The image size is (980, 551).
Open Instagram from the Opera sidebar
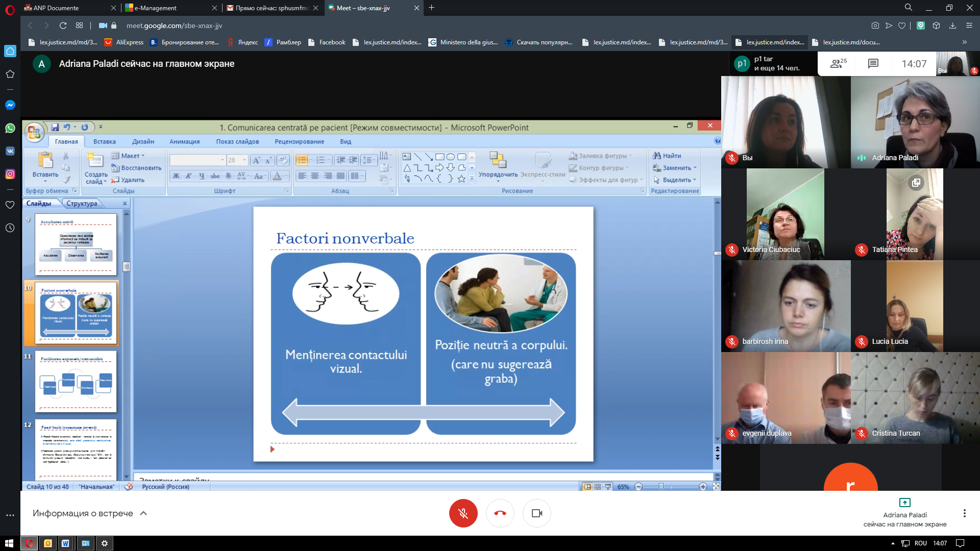tap(10, 174)
